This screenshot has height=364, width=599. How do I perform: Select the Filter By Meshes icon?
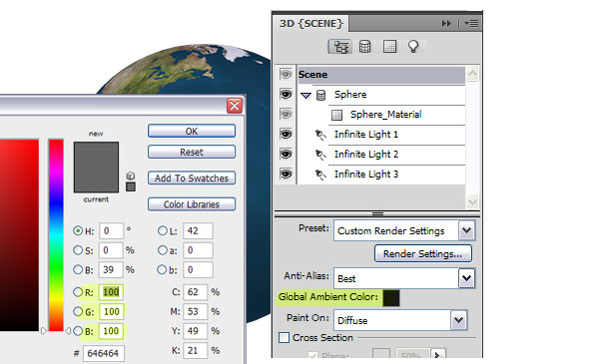pos(364,47)
